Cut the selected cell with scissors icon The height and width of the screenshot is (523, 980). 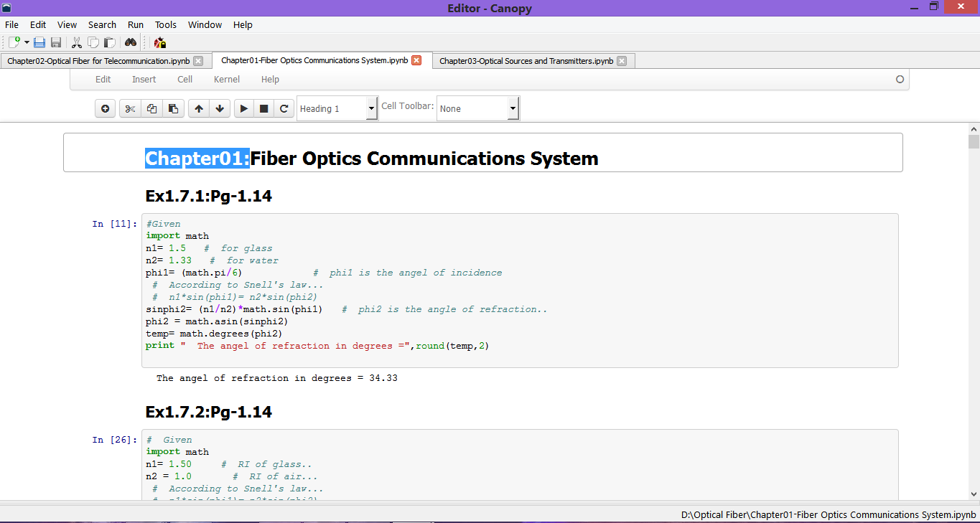click(x=130, y=109)
